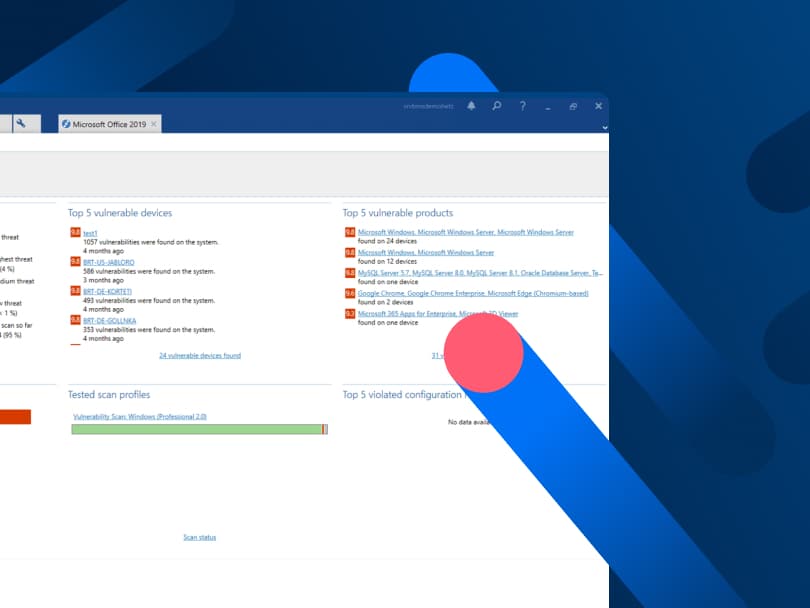Click the red bar at left edge
The height and width of the screenshot is (608, 810).
15,417
